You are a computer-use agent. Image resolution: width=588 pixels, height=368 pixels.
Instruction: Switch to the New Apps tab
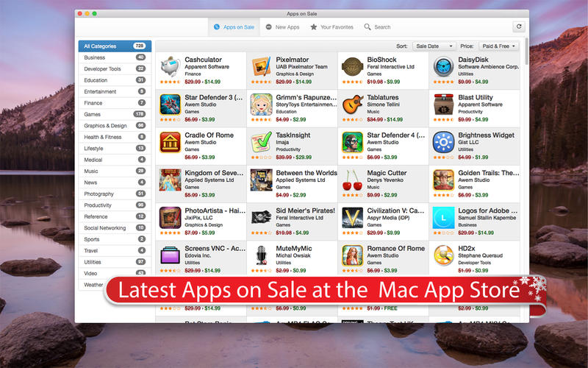pyautogui.click(x=282, y=27)
